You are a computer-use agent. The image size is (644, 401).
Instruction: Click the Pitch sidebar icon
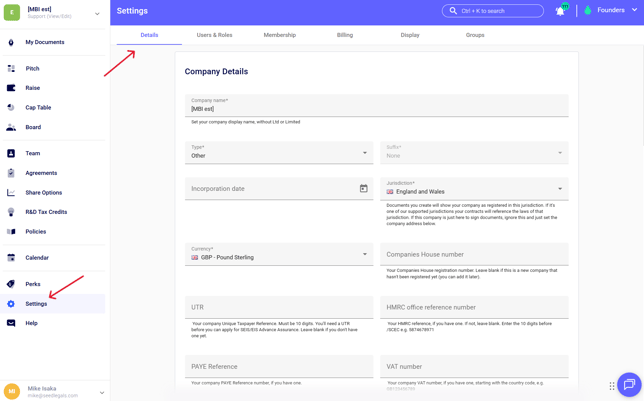pyautogui.click(x=11, y=69)
